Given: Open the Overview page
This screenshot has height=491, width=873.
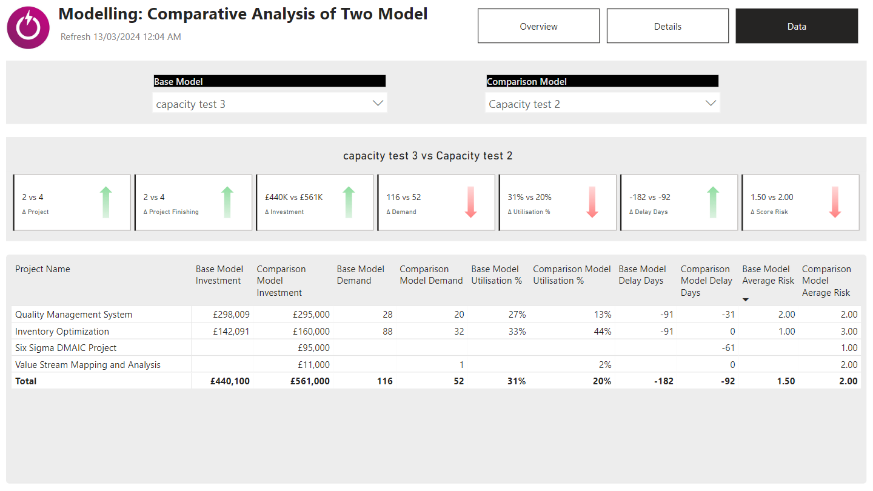Looking at the screenshot, I should (x=538, y=26).
